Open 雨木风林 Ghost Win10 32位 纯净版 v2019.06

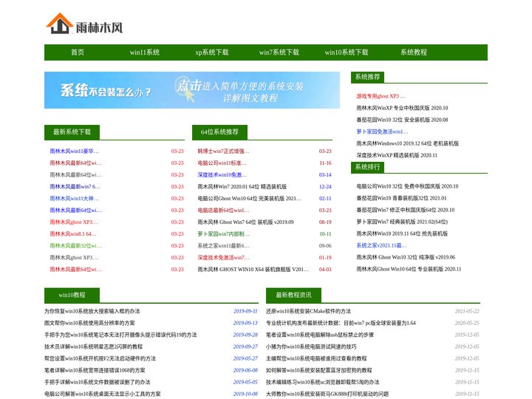click(406, 257)
